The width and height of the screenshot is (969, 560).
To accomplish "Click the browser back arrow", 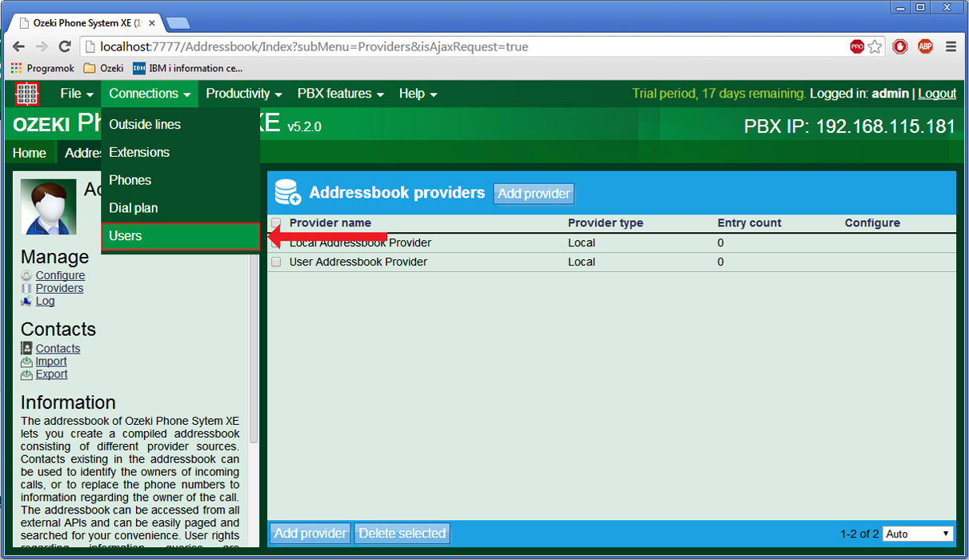I will (18, 47).
